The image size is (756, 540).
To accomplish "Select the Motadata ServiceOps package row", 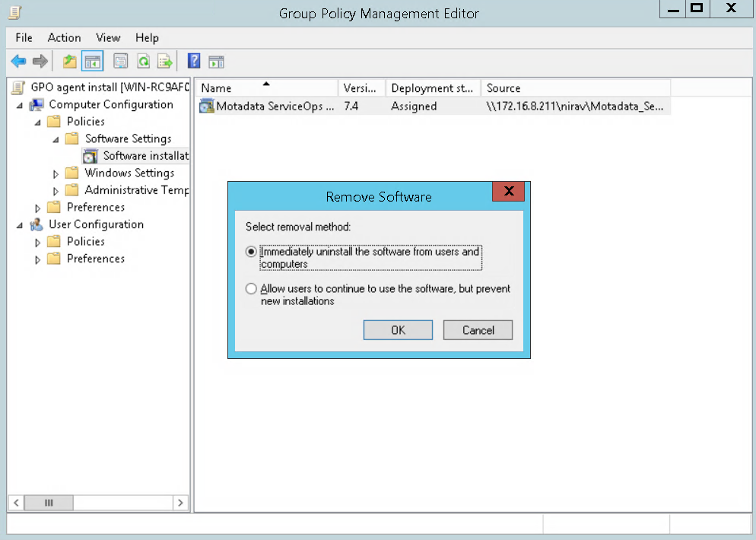I will (x=274, y=106).
